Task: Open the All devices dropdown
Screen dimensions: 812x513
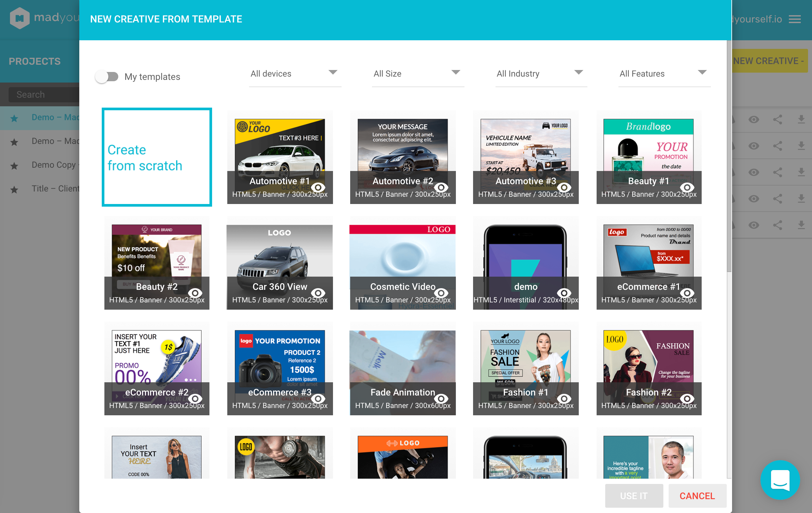Action: 295,74
